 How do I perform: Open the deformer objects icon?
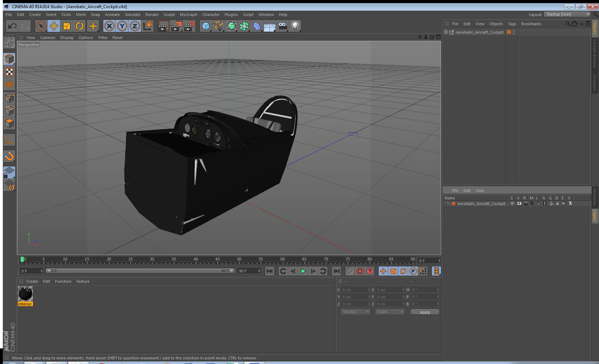[257, 26]
